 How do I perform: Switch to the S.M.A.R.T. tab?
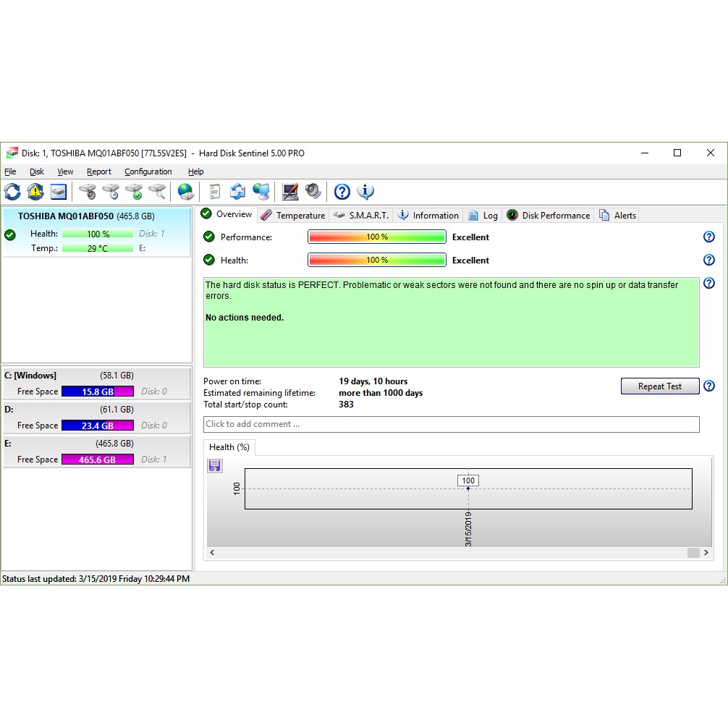click(x=361, y=216)
